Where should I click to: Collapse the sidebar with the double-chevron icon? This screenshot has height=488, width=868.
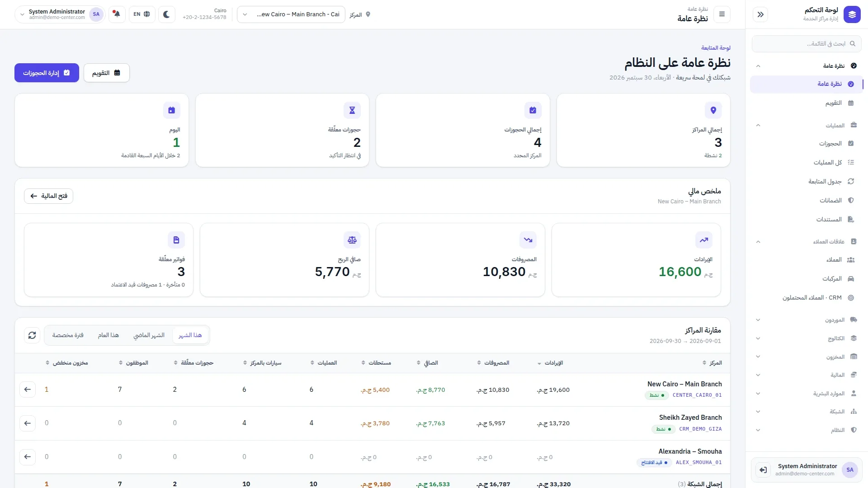pyautogui.click(x=760, y=14)
